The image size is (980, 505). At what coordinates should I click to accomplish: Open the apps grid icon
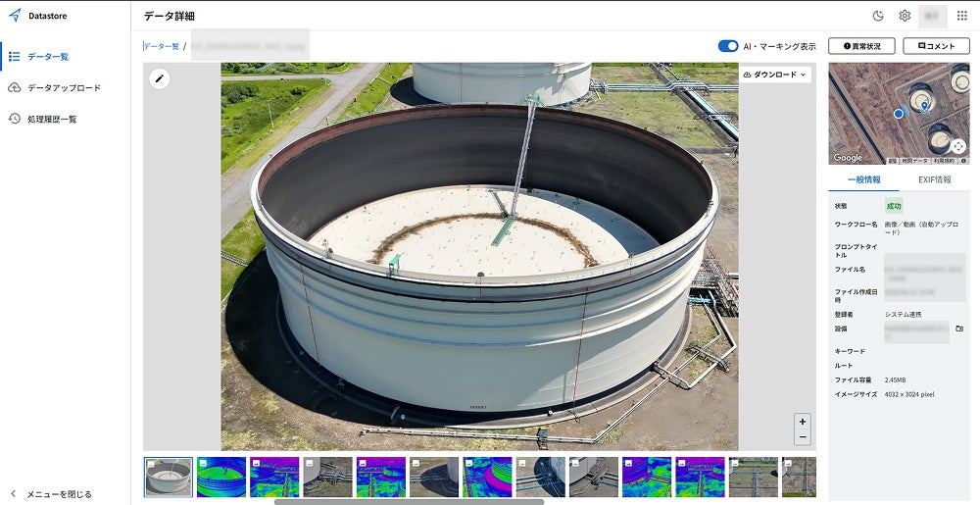coord(962,16)
